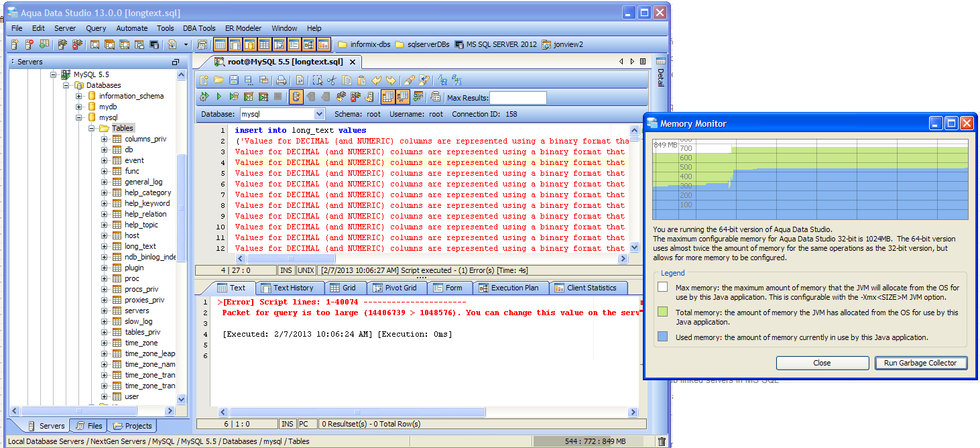Run the script with the green Execute arrow
The height and width of the screenshot is (448, 980).
219,97
